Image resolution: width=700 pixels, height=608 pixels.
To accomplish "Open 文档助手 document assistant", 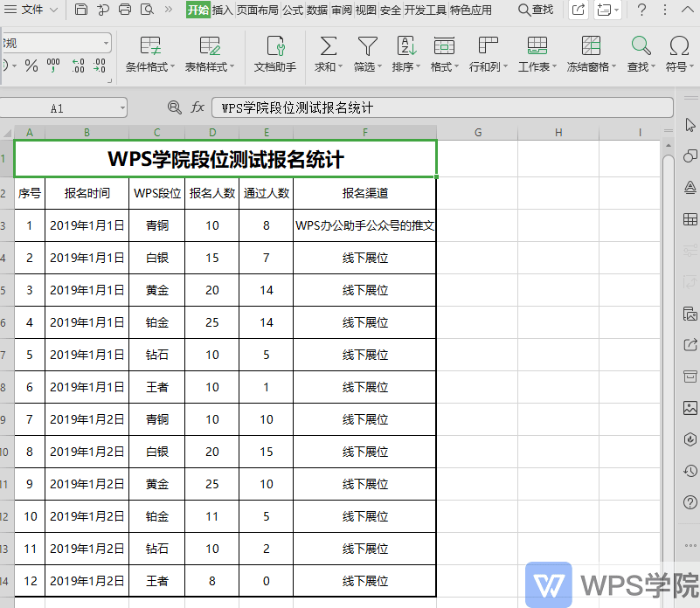I will point(275,54).
